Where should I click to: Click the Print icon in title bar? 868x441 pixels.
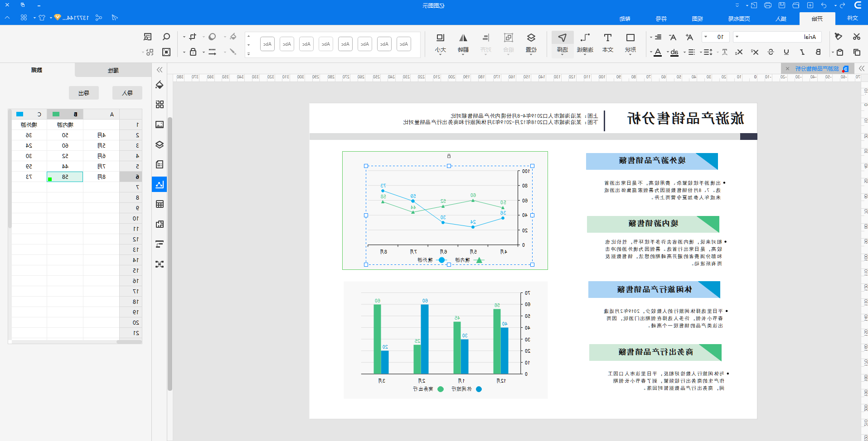tap(768, 5)
